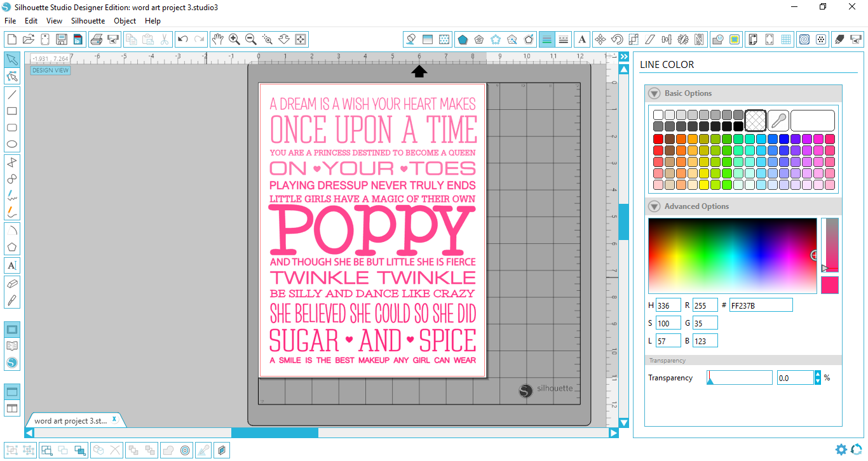Open the settings gear
Viewport: 868px width, 461px height.
[841, 450]
